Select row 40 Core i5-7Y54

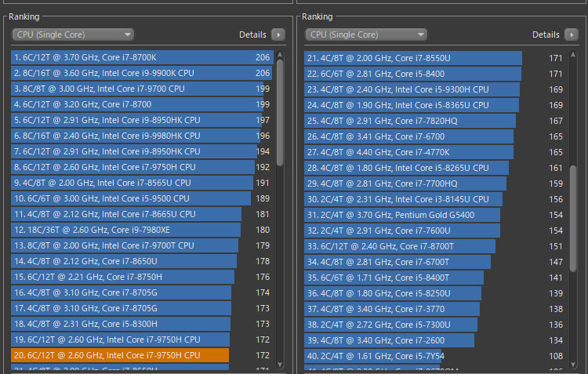(435, 356)
